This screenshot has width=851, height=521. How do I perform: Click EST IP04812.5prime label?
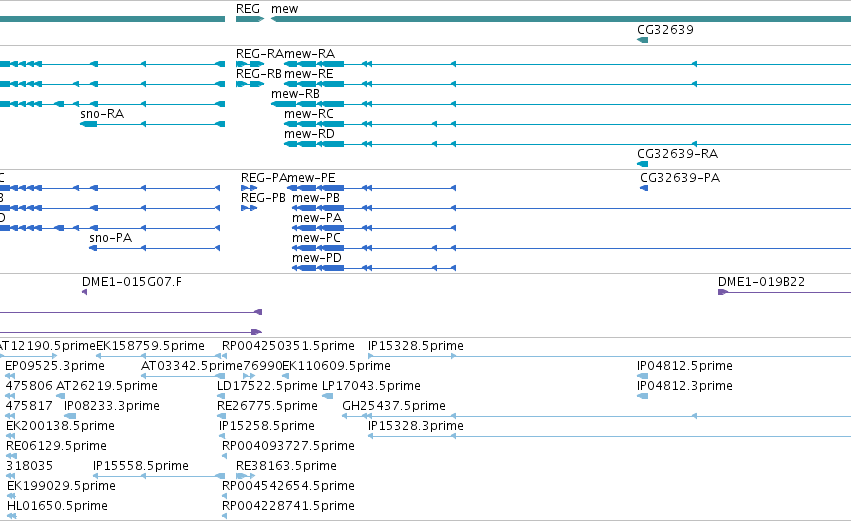[x=685, y=366]
